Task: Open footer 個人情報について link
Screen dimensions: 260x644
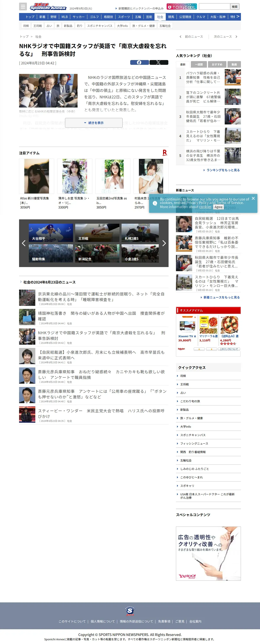Action: pos(103,621)
